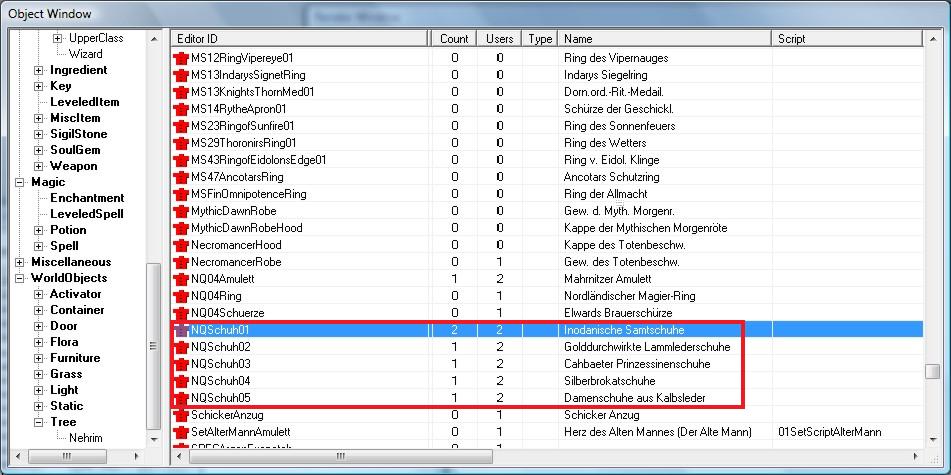Viewport: 951px width, 475px height.
Task: Click the item icon beside NQ04Amulett
Action: point(182,279)
